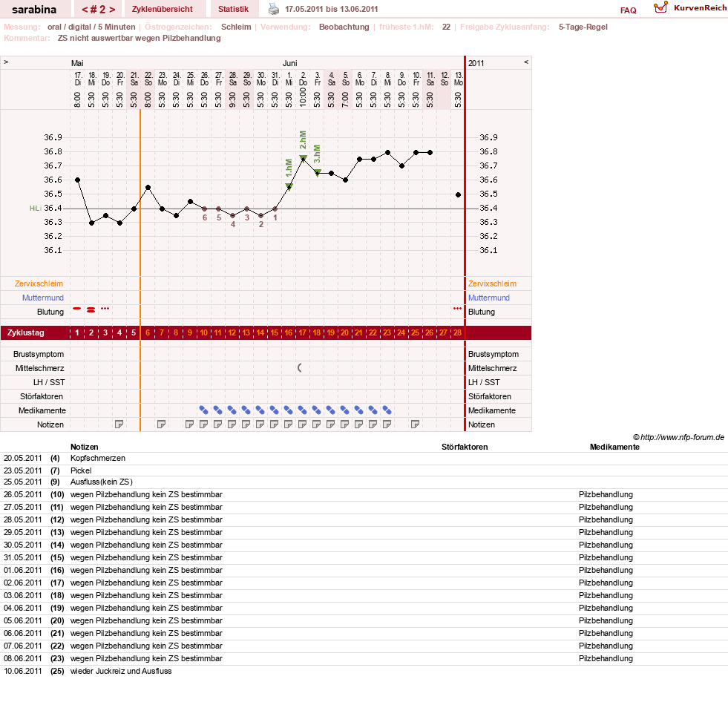Click the note 'Ausfluss(kein ZS)'
728x728 pixels.
pos(101,482)
